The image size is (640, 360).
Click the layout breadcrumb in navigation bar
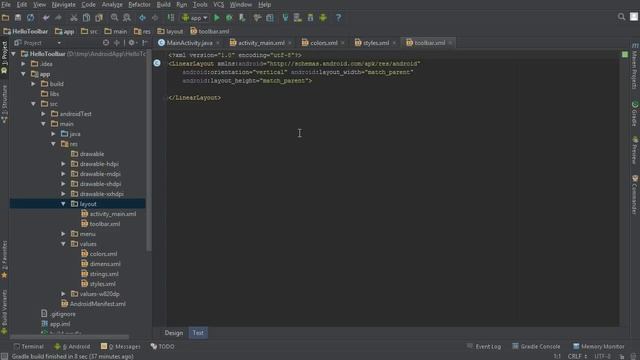click(x=171, y=31)
